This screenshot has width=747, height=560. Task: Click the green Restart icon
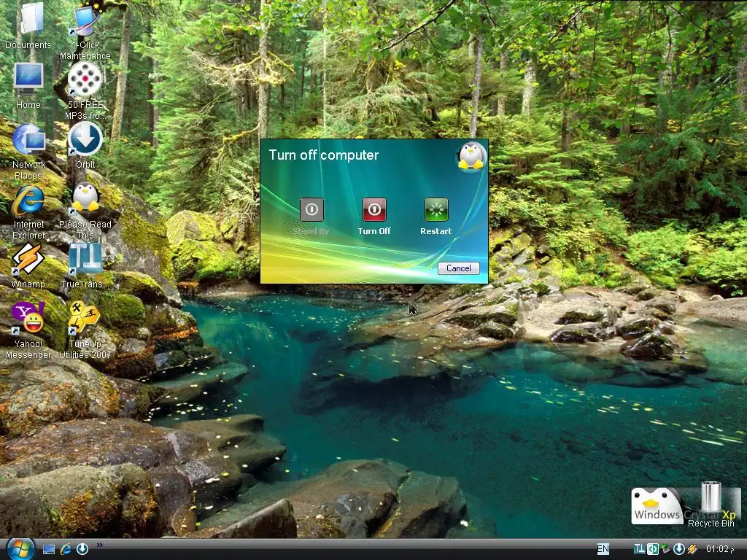pyautogui.click(x=436, y=209)
